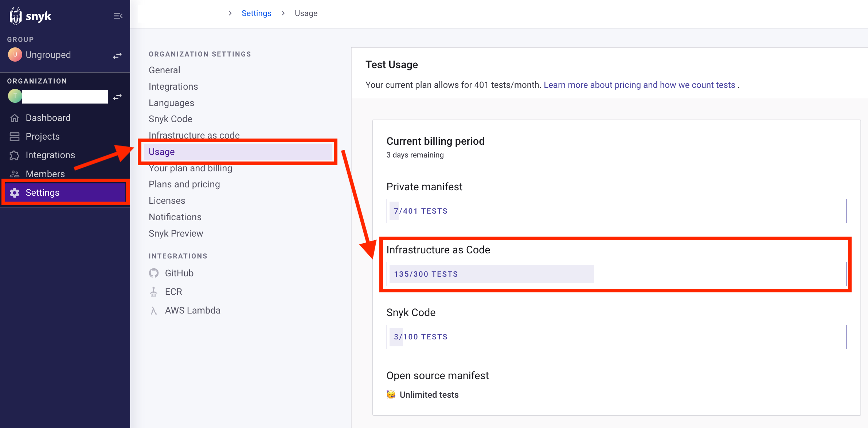Click the Integrations section header in settings
The height and width of the screenshot is (428, 868).
click(178, 256)
